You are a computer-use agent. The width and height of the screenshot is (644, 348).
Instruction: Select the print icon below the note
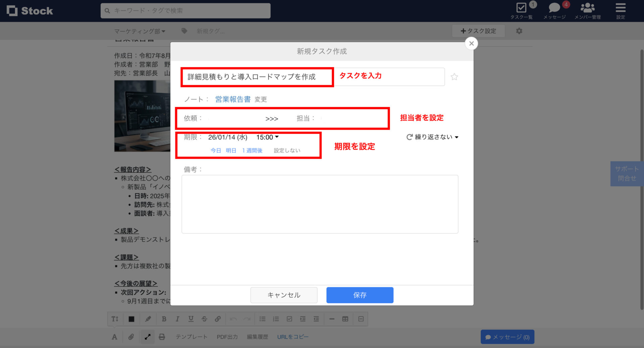pyautogui.click(x=162, y=337)
